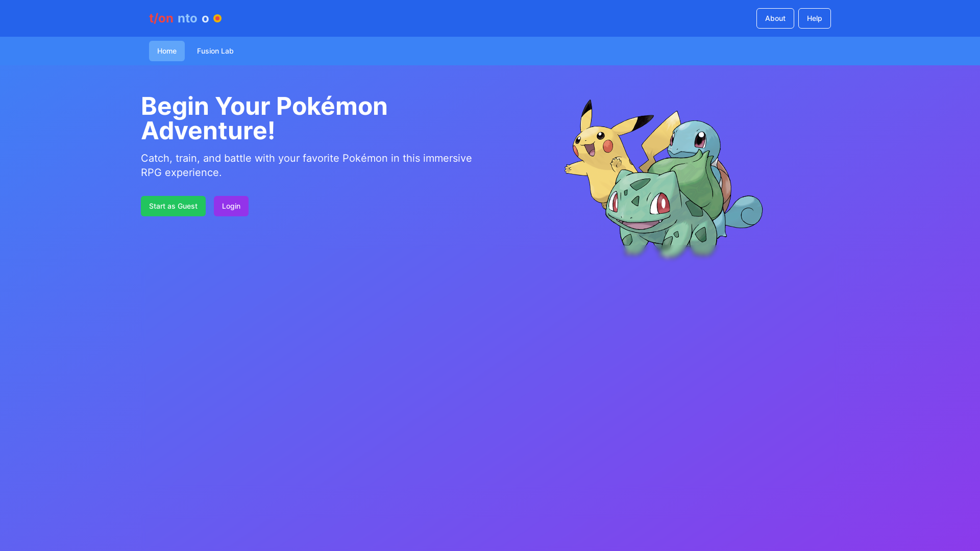Open the Help page
The height and width of the screenshot is (551, 980).
[814, 18]
